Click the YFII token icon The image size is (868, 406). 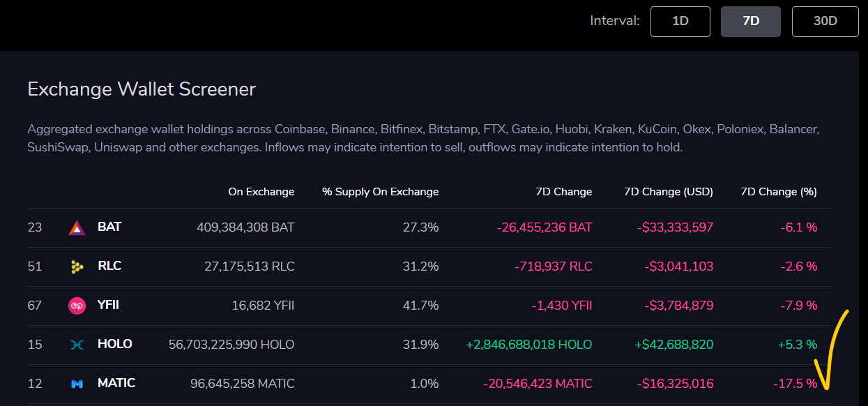pos(77,306)
